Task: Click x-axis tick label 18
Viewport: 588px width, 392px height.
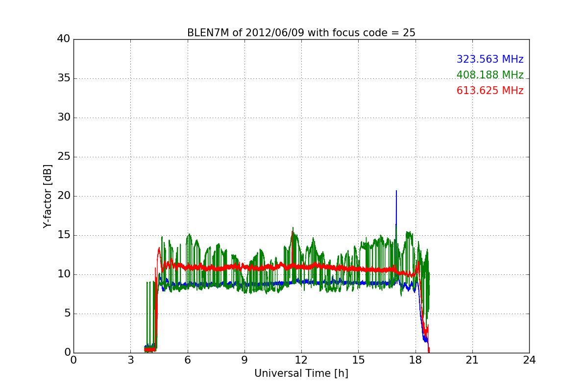Action: click(416, 360)
